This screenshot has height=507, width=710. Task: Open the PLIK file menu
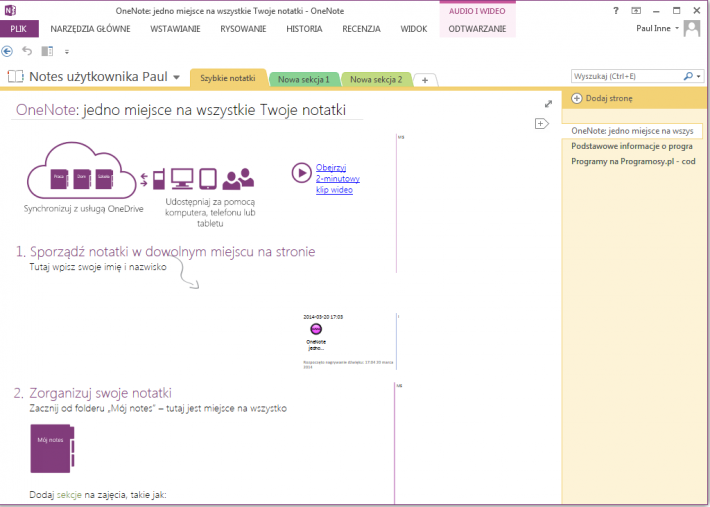[x=19, y=29]
